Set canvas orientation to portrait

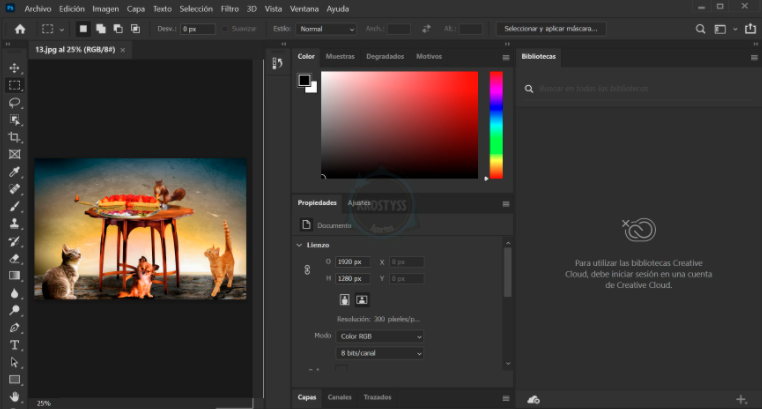pos(345,300)
